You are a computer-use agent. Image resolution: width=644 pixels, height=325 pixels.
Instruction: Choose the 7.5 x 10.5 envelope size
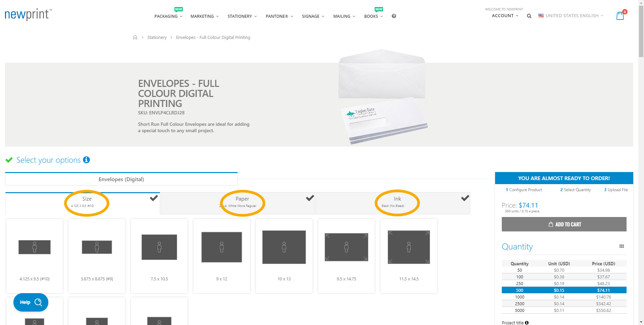pyautogui.click(x=159, y=256)
